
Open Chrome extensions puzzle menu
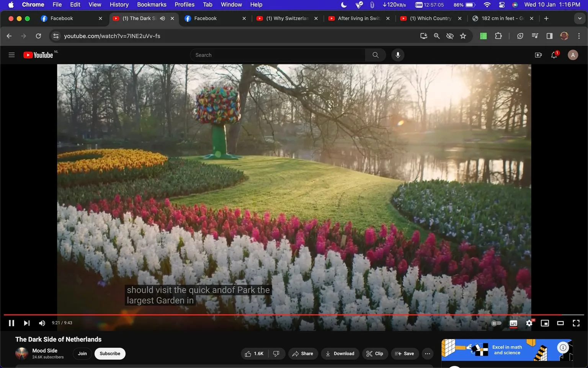(x=498, y=36)
